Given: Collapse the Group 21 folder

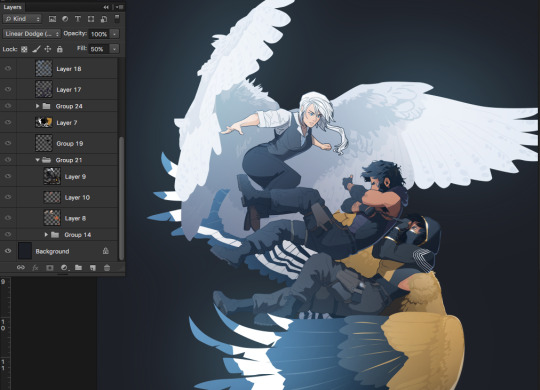Looking at the screenshot, I should click(38, 160).
